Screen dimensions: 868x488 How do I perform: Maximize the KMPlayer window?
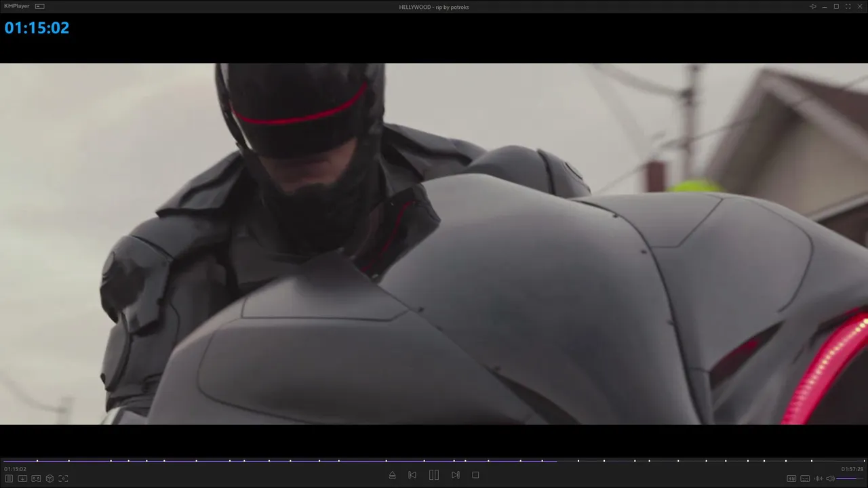tap(836, 7)
